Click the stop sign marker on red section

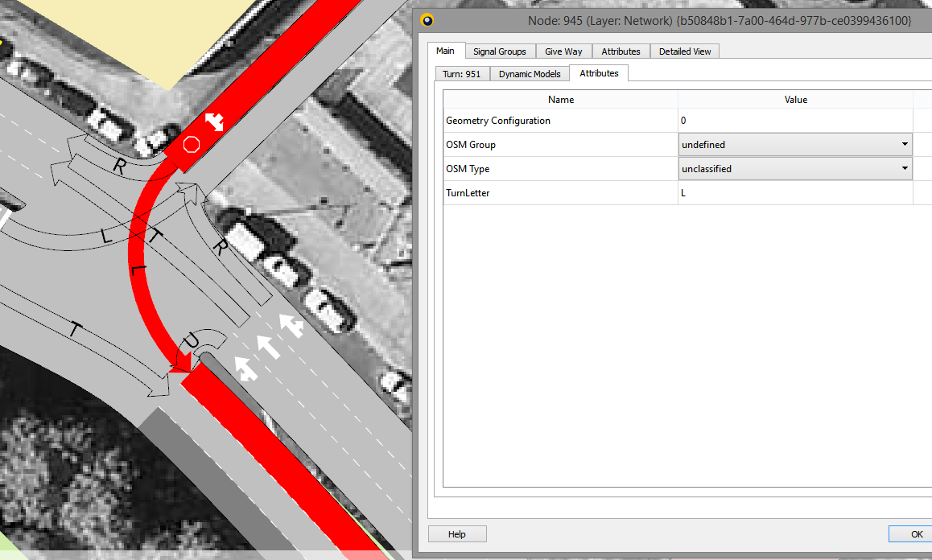192,145
